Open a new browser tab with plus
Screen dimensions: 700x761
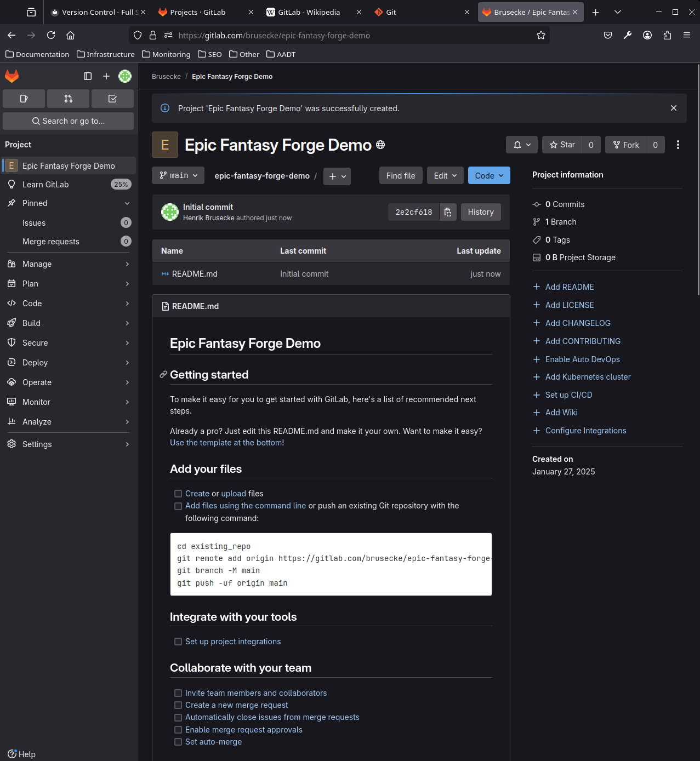pos(596,12)
